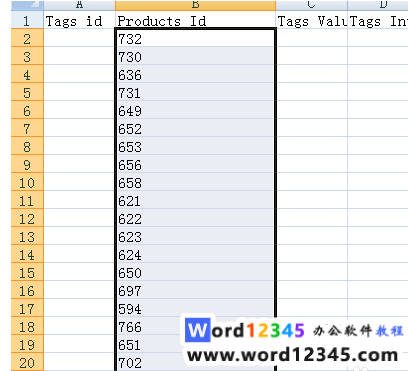This screenshot has height=371, width=408.
Task: Click the 'Tags Valu' header cell
Action: pyautogui.click(x=312, y=20)
